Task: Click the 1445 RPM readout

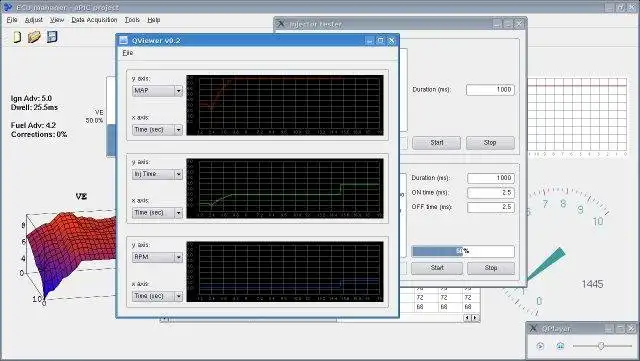Action: (592, 284)
